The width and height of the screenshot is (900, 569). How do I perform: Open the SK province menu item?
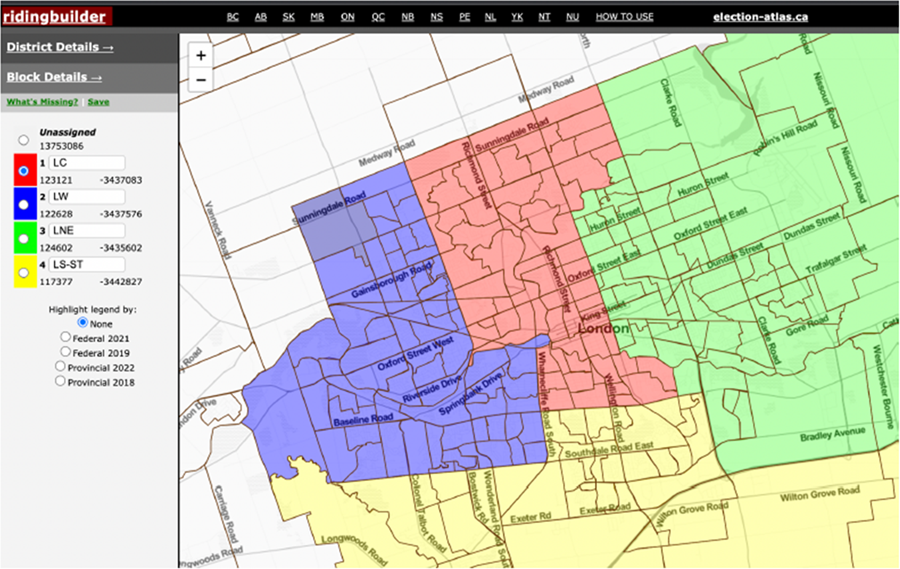click(289, 17)
